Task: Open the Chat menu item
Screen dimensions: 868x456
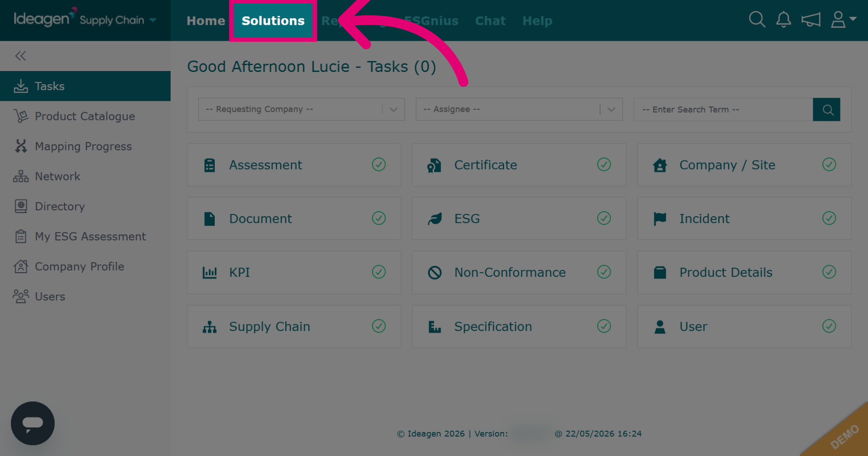Action: pos(490,21)
